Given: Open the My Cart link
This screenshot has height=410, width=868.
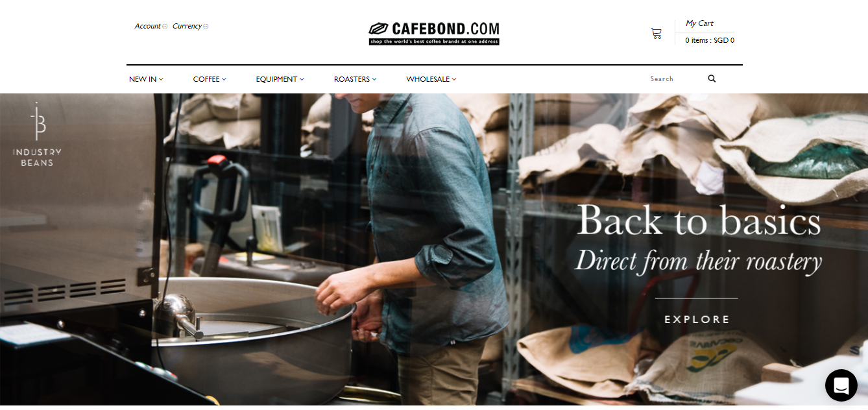Looking at the screenshot, I should pyautogui.click(x=699, y=23).
